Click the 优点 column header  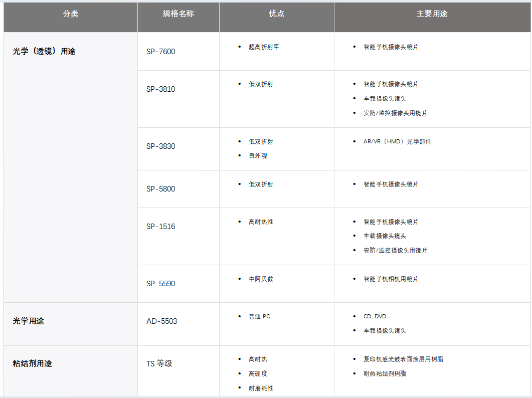pos(276,14)
